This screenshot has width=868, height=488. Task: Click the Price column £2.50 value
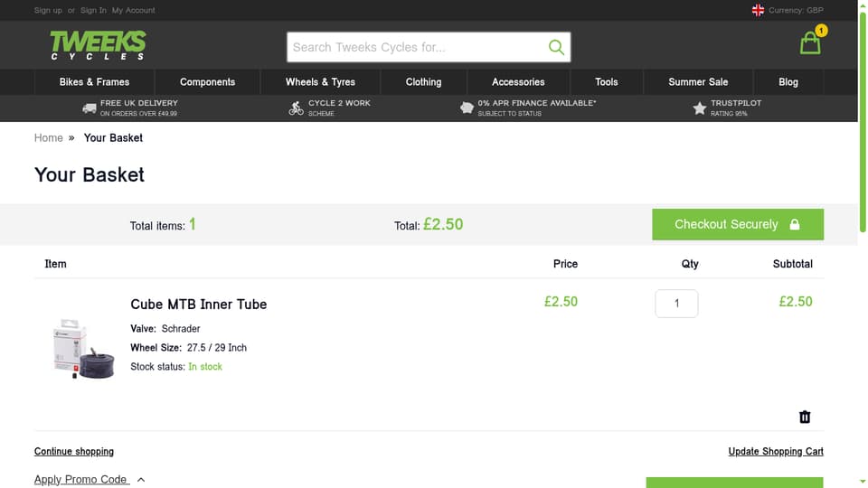tap(561, 302)
